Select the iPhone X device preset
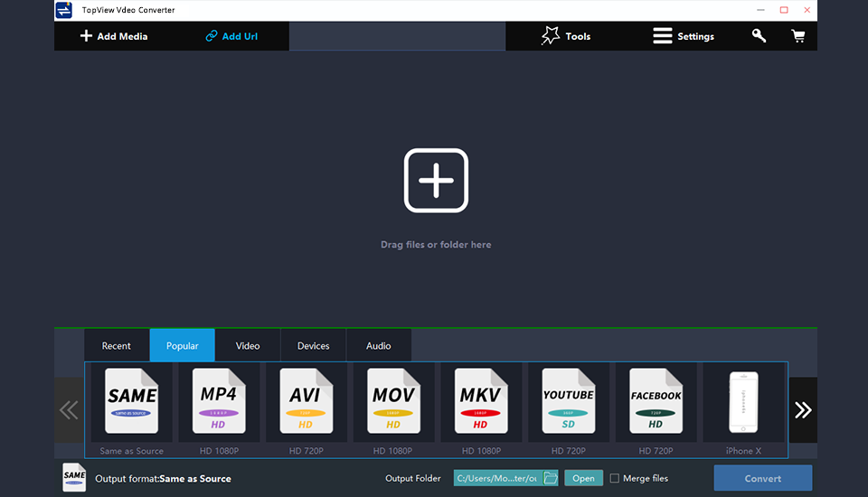This screenshot has width=868, height=497. click(743, 402)
